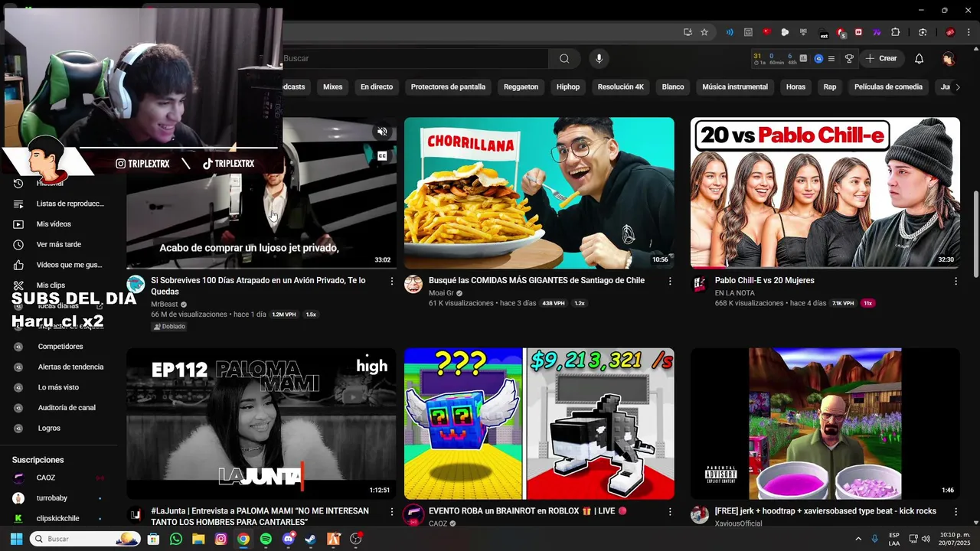
Task: Open options for EVENTO ROBA un BRAINROT video
Action: (670, 511)
